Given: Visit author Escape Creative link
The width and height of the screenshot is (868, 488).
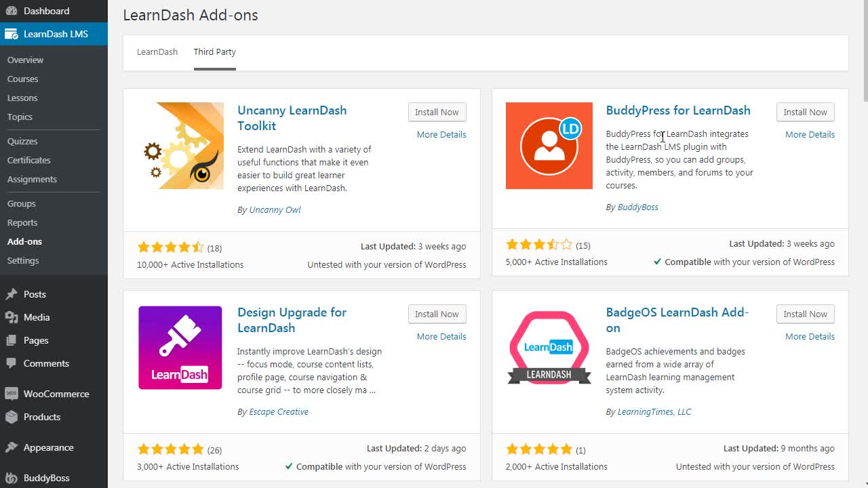Looking at the screenshot, I should coord(279,411).
